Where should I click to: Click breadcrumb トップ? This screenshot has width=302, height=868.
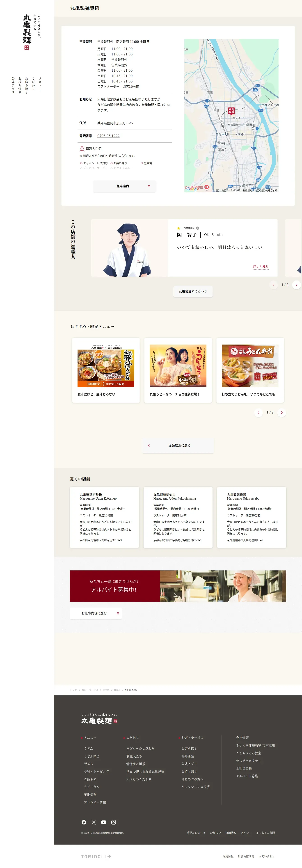click(x=73, y=690)
